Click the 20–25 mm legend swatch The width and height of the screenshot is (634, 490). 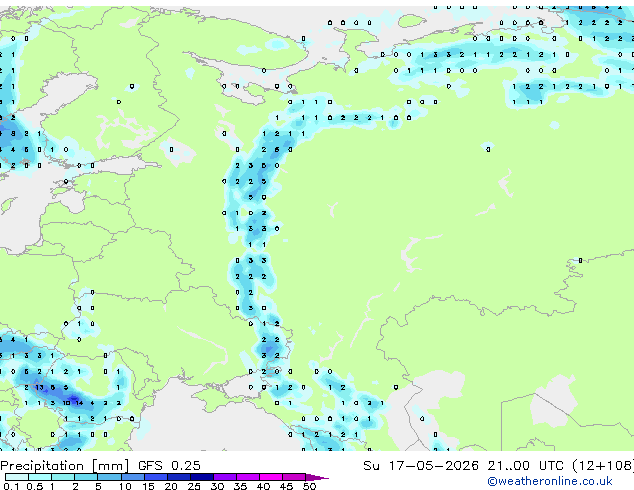pyautogui.click(x=179, y=477)
